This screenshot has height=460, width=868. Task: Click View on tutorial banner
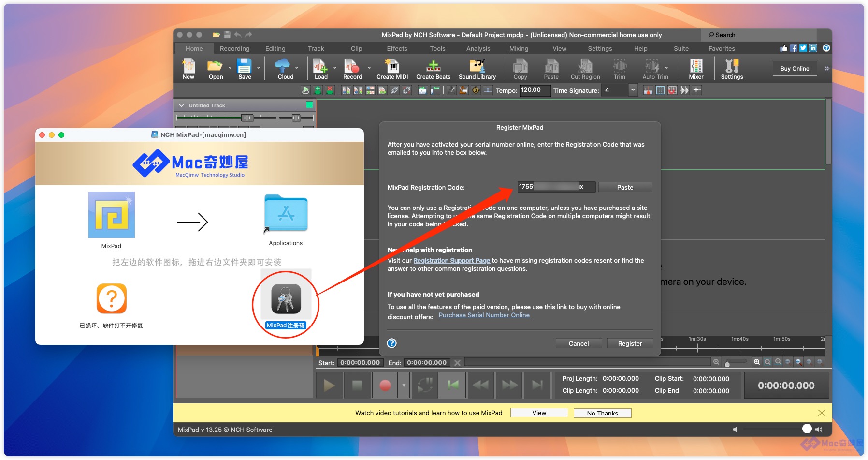point(539,413)
